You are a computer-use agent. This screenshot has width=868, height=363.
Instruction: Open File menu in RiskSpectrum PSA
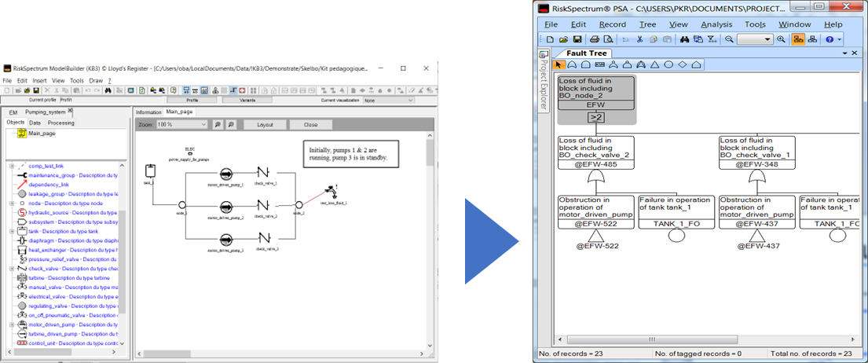click(x=551, y=24)
